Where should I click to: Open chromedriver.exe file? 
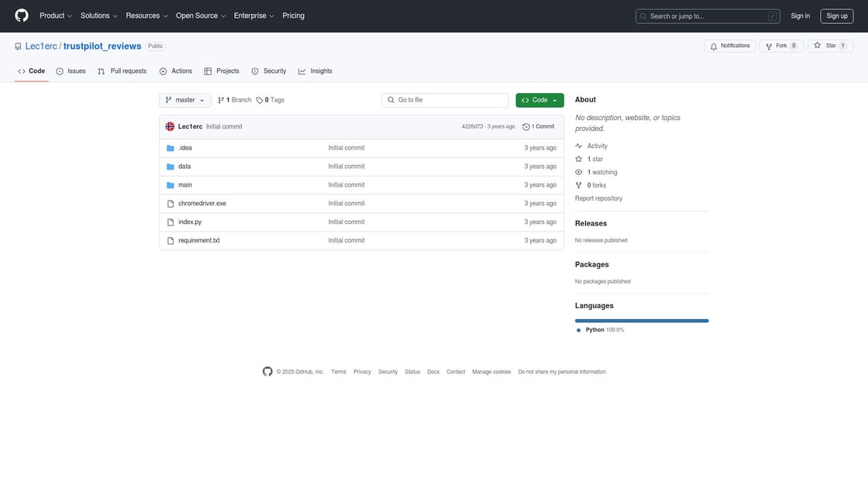point(202,204)
